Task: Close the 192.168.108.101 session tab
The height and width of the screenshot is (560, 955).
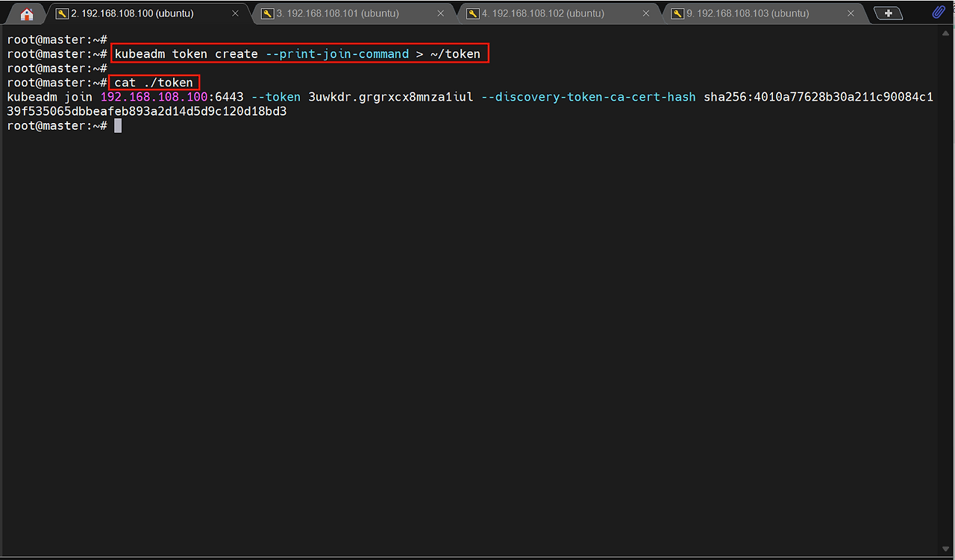Action: tap(441, 13)
